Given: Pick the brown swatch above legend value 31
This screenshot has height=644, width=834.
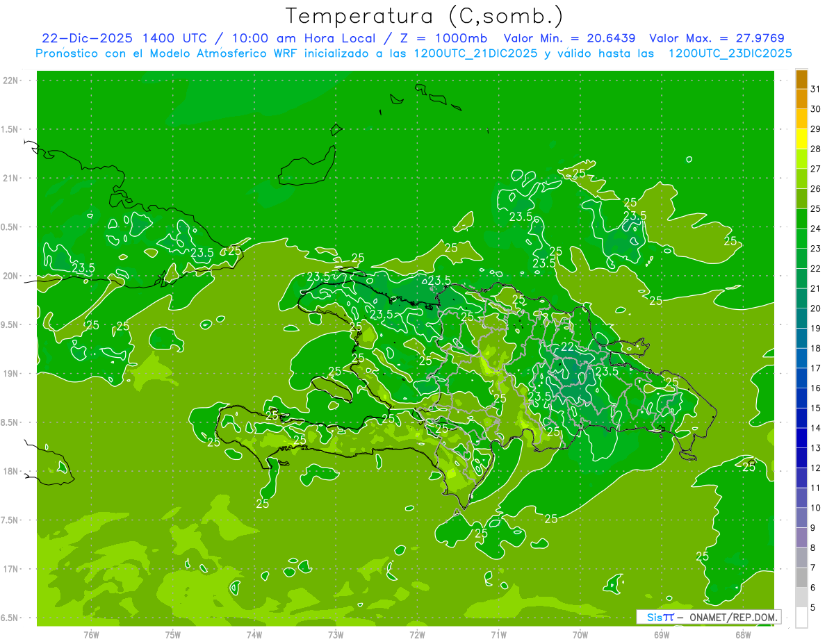Looking at the screenshot, I should click(x=801, y=79).
